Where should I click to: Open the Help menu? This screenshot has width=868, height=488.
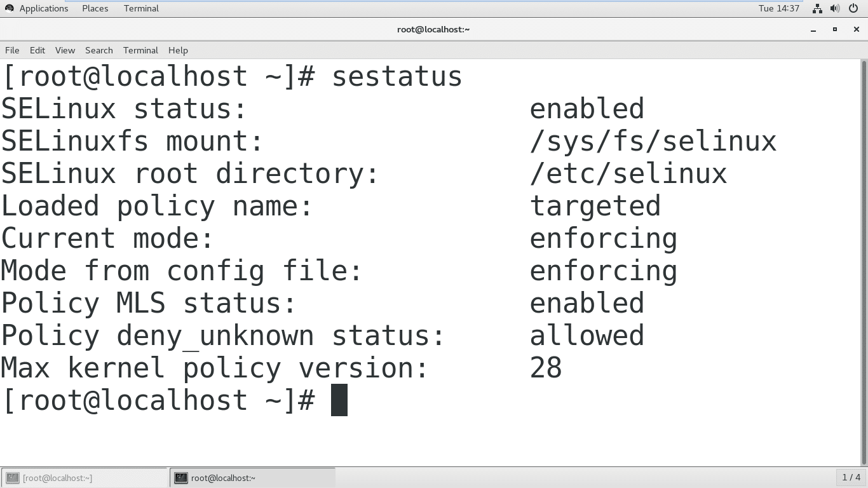point(178,50)
